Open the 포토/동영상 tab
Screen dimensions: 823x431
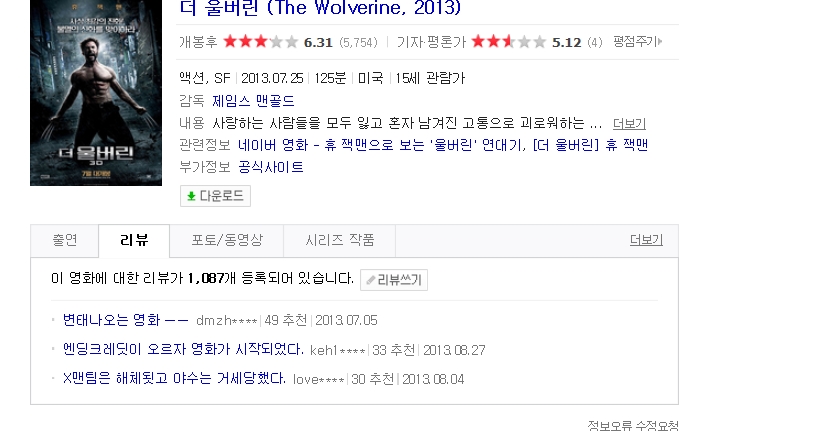(x=227, y=240)
